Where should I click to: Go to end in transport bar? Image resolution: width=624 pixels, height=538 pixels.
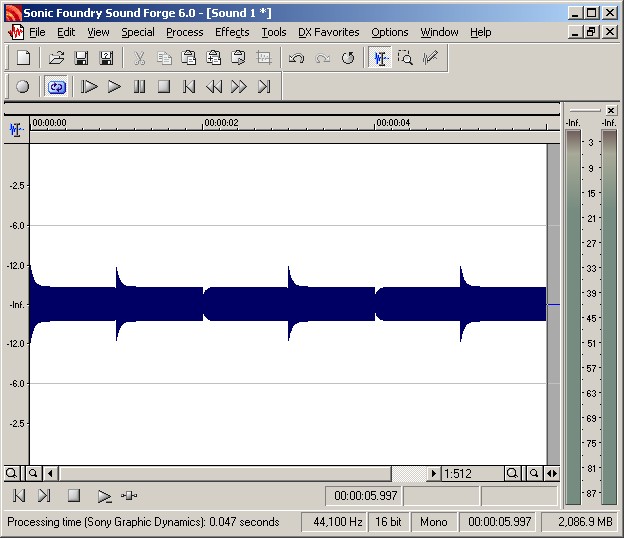264,86
